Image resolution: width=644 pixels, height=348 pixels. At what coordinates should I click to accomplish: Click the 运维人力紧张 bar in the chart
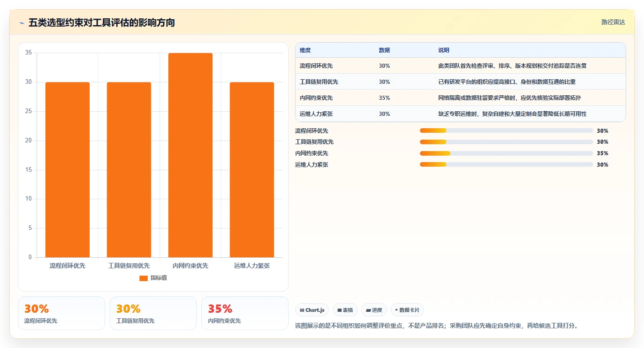click(x=252, y=170)
